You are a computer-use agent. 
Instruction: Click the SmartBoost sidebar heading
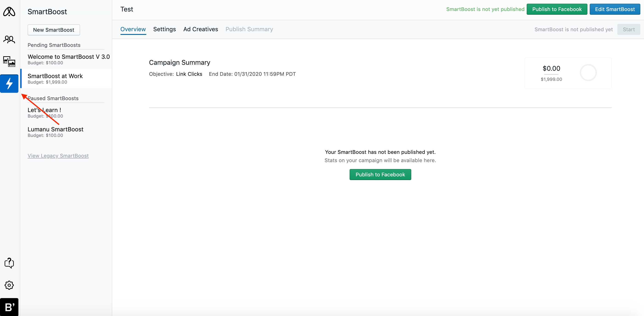tap(47, 12)
